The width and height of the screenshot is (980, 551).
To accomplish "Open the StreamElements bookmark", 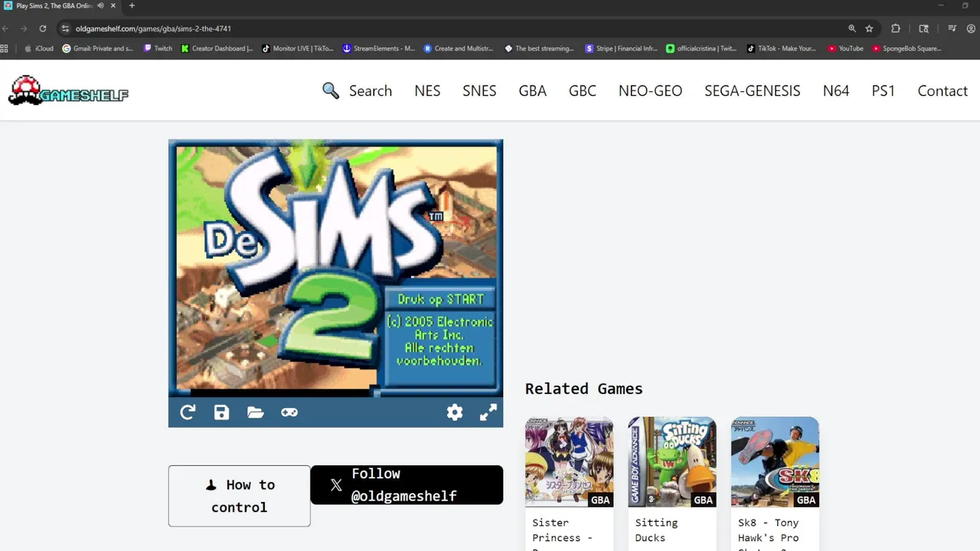I will (x=379, y=48).
